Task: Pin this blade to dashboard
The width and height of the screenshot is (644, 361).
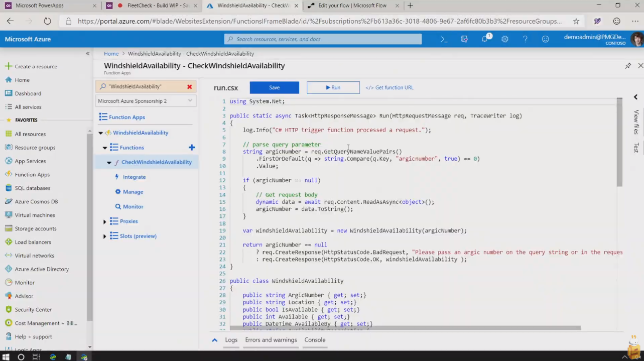Action: point(628,66)
